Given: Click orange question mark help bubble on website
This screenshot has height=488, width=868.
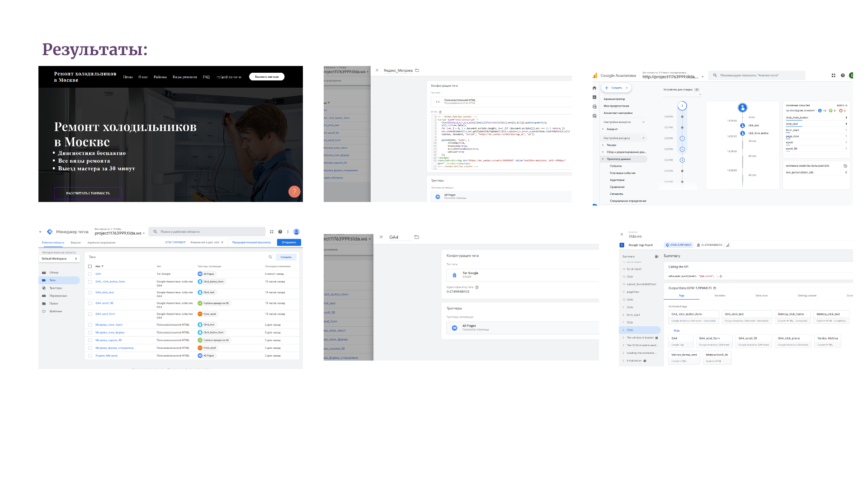Looking at the screenshot, I should (294, 192).
